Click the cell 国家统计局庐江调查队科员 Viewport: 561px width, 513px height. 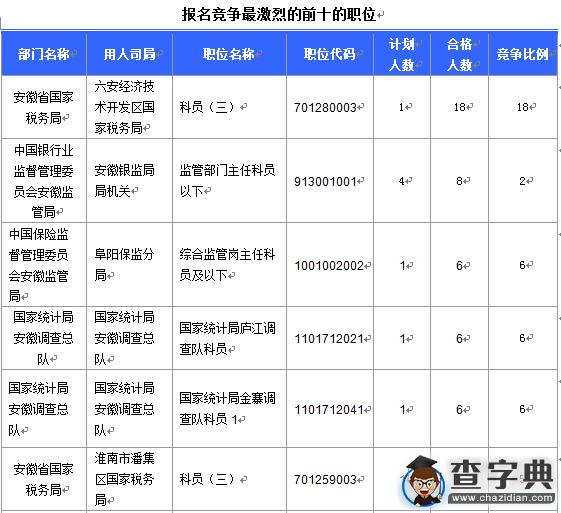[228, 338]
